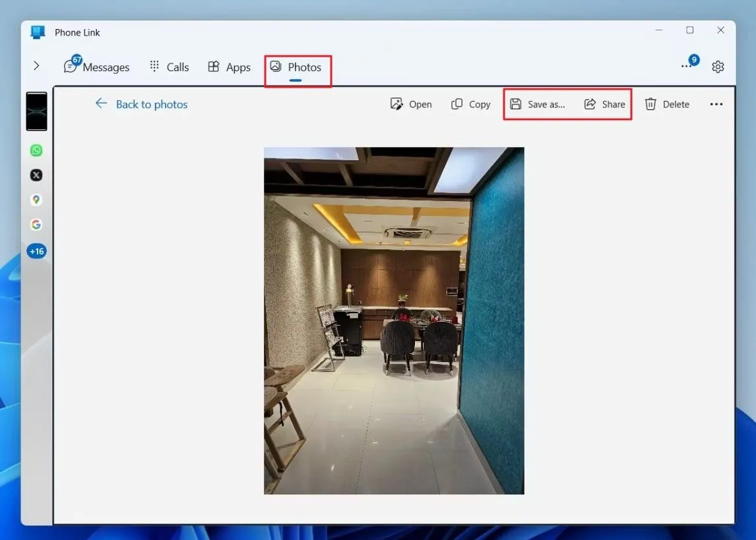Viewport: 756px width, 540px height.
Task: Maximize the Phone Link window
Action: coord(690,30)
